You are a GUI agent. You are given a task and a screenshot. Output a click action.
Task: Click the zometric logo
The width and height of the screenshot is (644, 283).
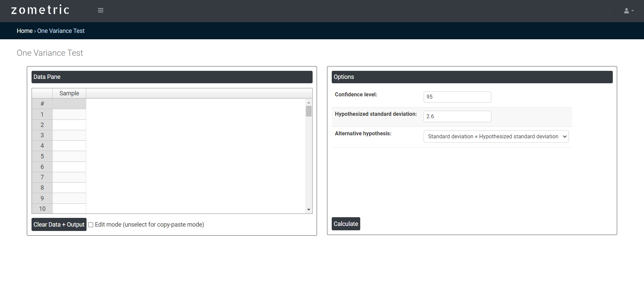point(40,10)
